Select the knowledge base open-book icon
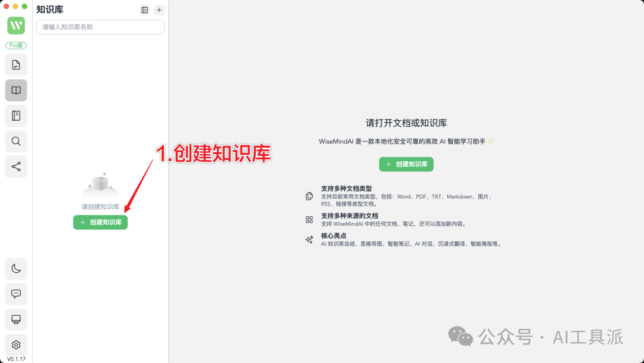 (16, 90)
